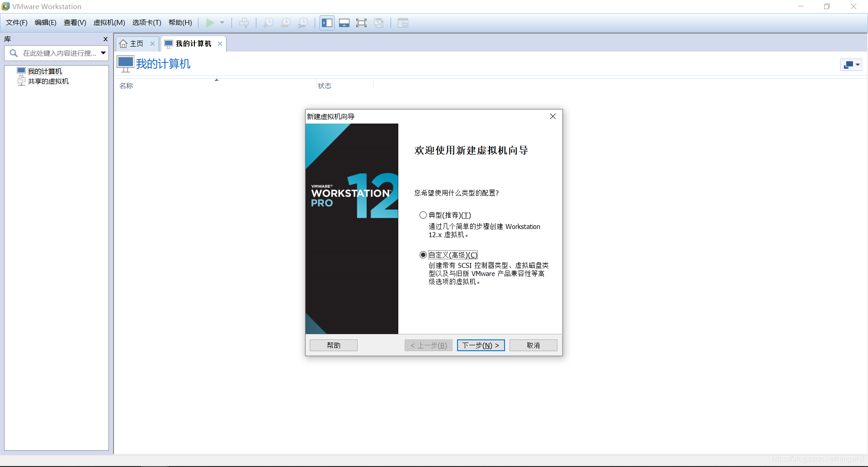Image resolution: width=868 pixels, height=467 pixels.
Task: Open the 文件(F) menu
Action: [17, 23]
